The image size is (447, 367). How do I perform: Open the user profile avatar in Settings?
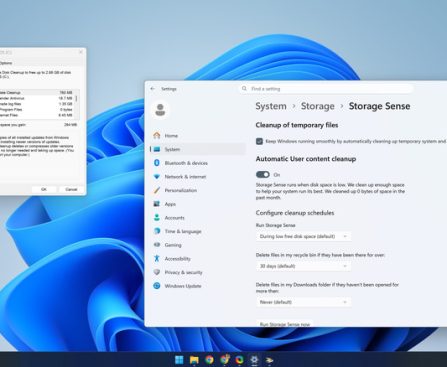tap(160, 110)
